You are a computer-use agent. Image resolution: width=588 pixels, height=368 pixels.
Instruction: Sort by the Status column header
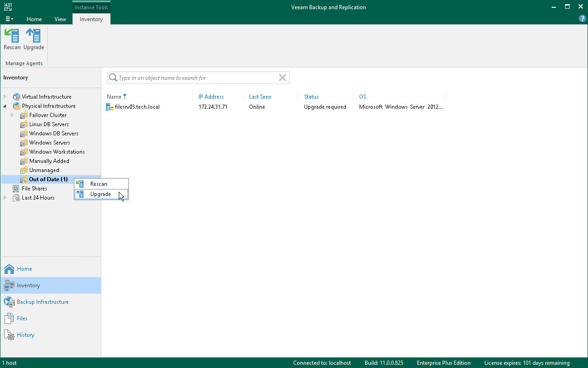(311, 97)
